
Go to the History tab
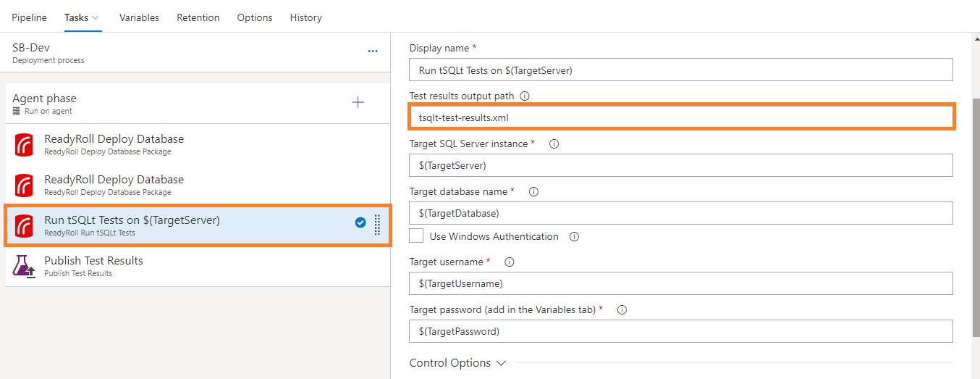(x=305, y=17)
